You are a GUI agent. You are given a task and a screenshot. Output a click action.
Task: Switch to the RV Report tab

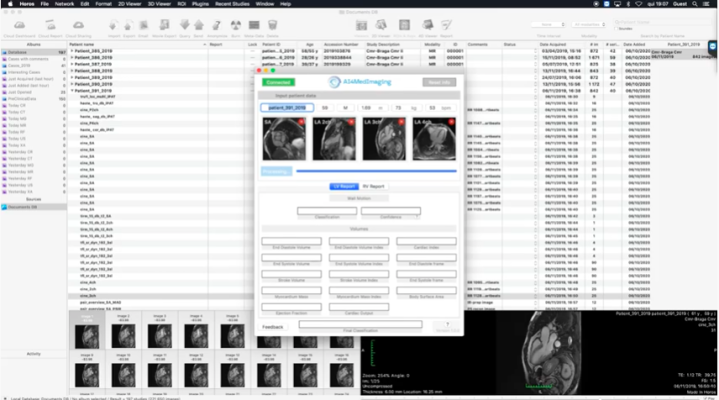pos(372,186)
